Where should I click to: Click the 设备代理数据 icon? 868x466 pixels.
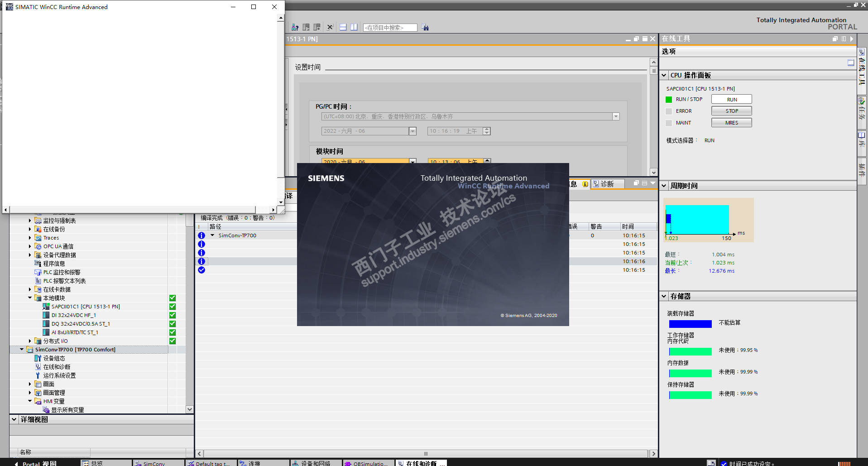tap(38, 255)
